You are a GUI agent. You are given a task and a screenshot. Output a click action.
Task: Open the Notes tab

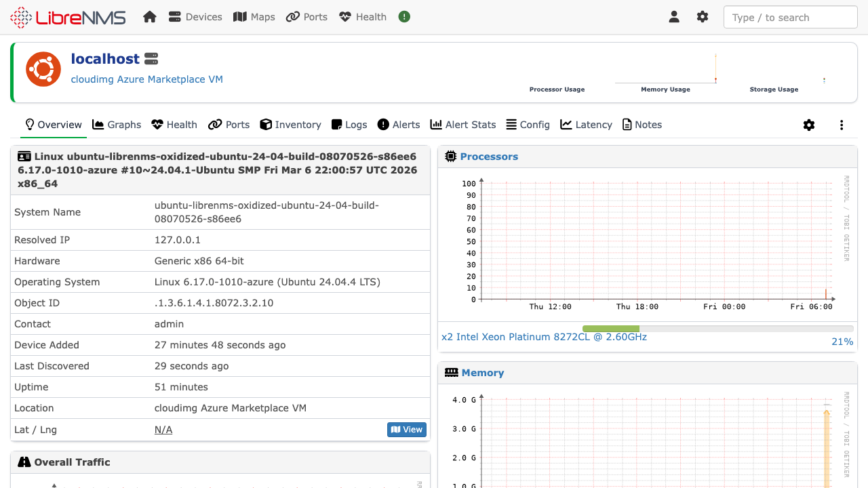[642, 125]
